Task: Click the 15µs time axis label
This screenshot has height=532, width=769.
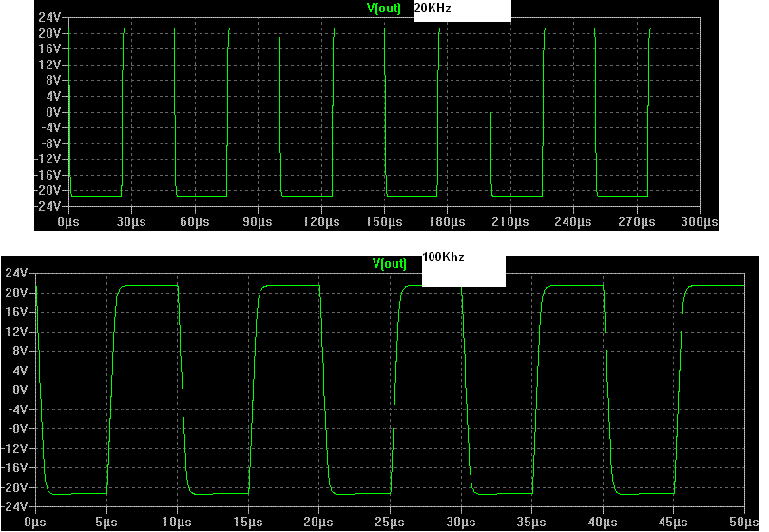Action: 248,522
